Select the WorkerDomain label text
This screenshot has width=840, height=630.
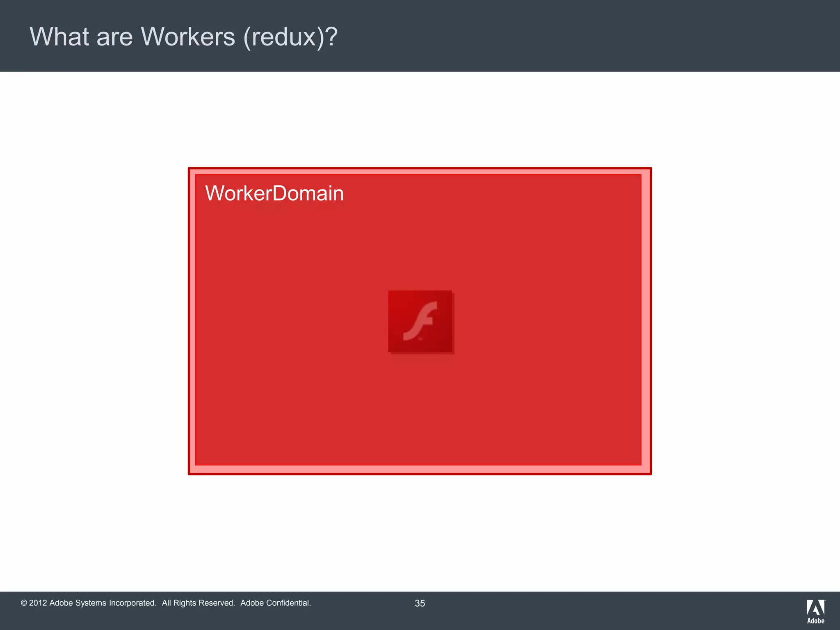click(274, 193)
